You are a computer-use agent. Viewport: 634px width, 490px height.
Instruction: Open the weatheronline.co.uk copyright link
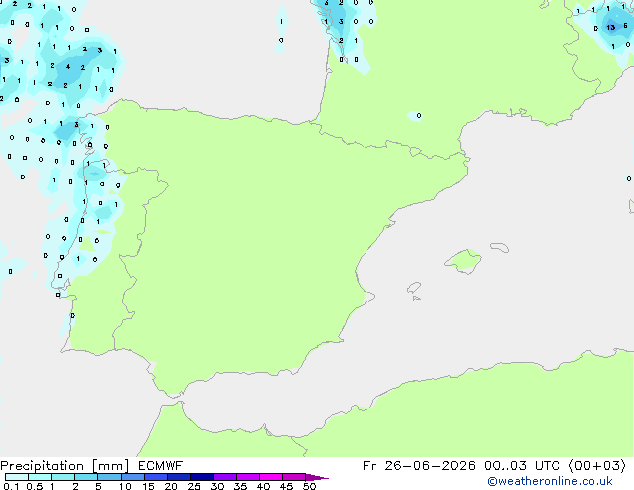pos(550,481)
